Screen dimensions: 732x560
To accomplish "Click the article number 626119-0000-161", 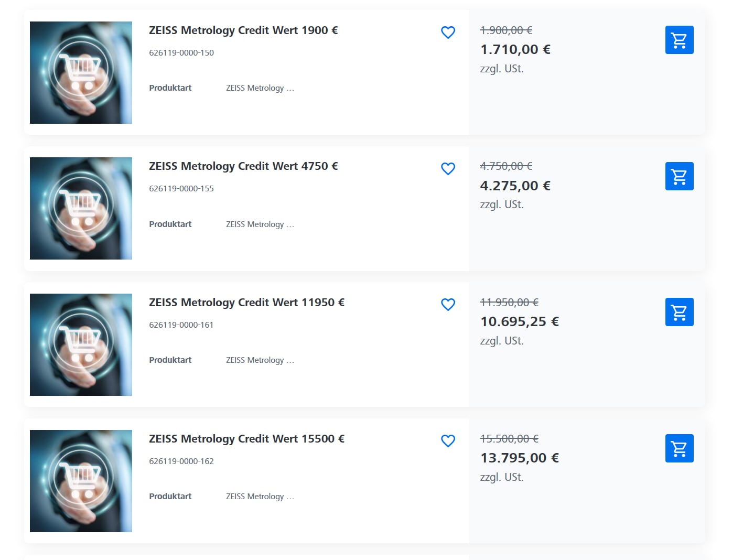I will [181, 325].
